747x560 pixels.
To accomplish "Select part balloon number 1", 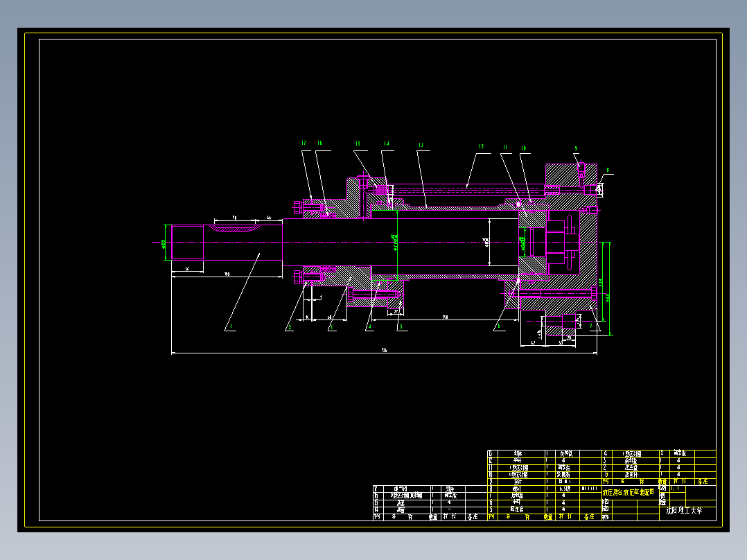I will tap(231, 326).
